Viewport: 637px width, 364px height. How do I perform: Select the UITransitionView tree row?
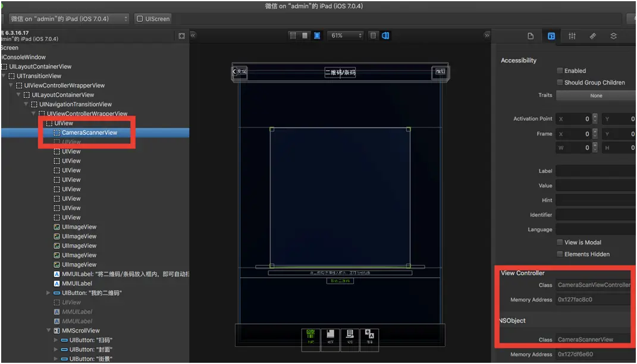tap(95, 76)
